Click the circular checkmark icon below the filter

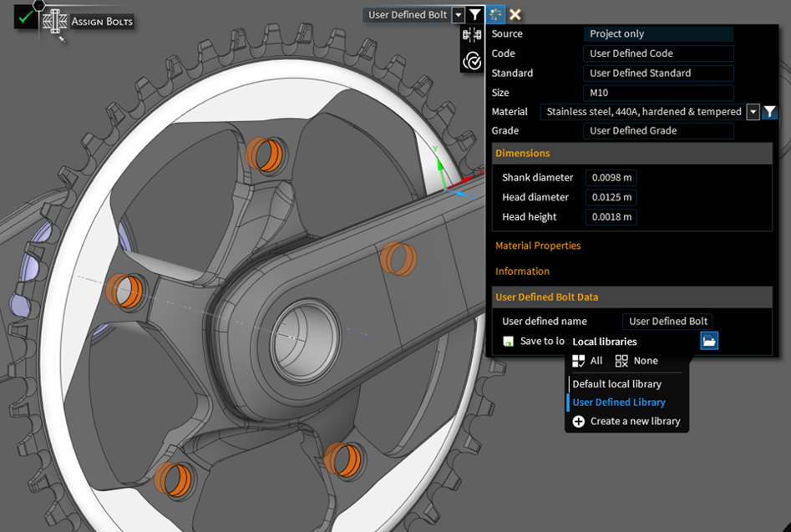(472, 60)
